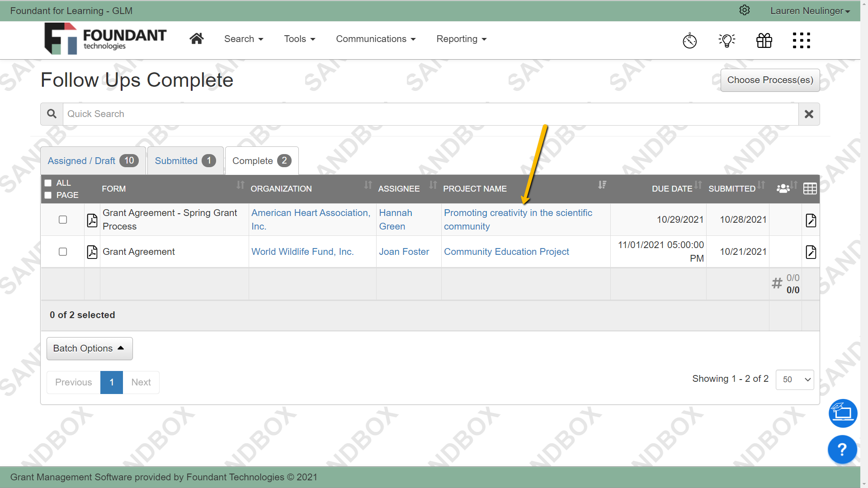Image resolution: width=868 pixels, height=488 pixels.
Task: Open the results per page dropdown showing 50
Action: pos(794,380)
